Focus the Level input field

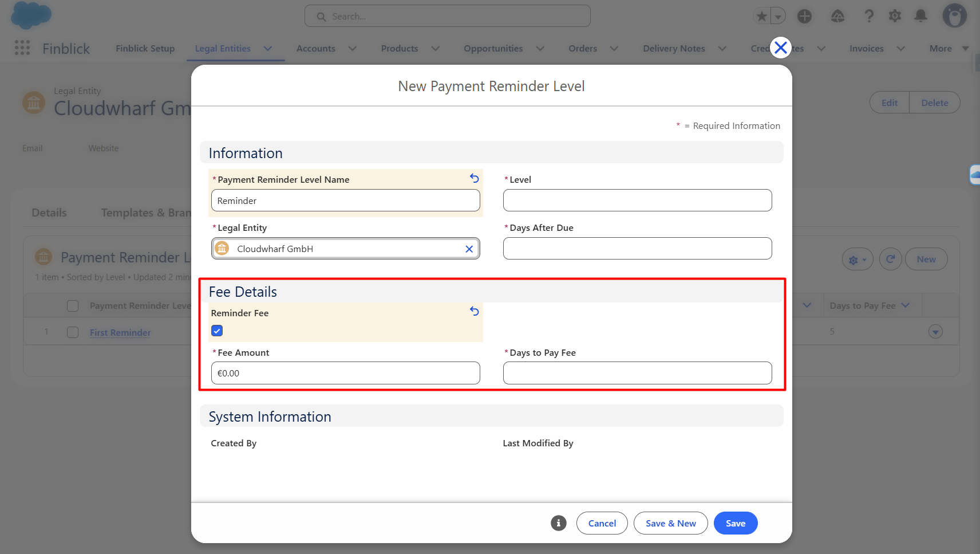click(x=638, y=201)
